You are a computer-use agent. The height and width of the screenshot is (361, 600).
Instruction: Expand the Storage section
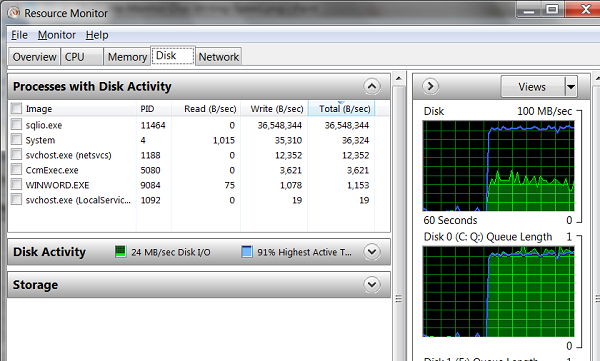[x=372, y=284]
